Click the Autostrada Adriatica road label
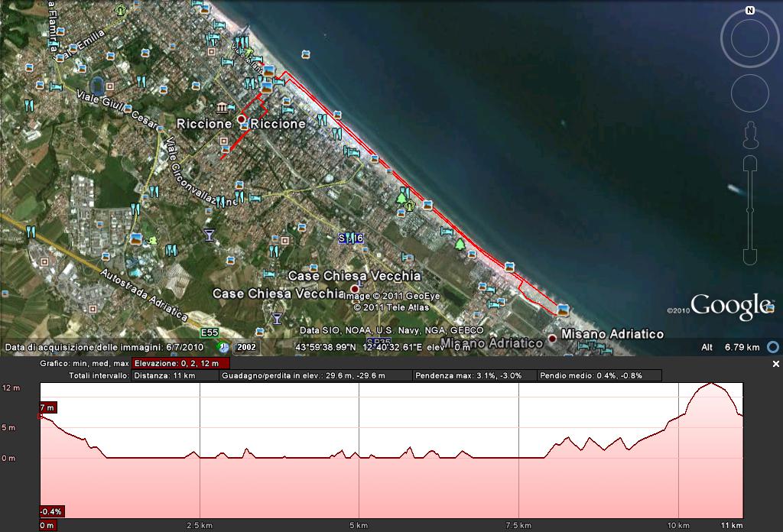The width and height of the screenshot is (783, 532). coord(144,294)
